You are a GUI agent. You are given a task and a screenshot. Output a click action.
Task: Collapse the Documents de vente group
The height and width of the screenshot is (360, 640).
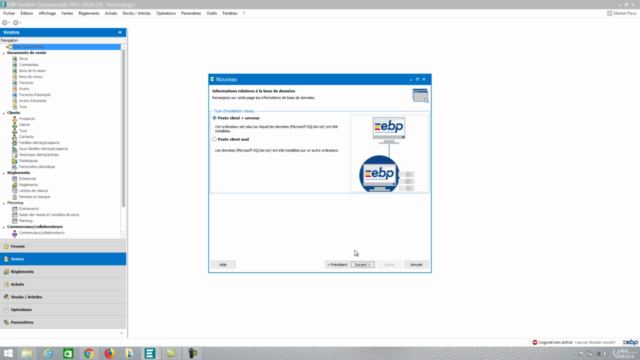click(x=4, y=53)
